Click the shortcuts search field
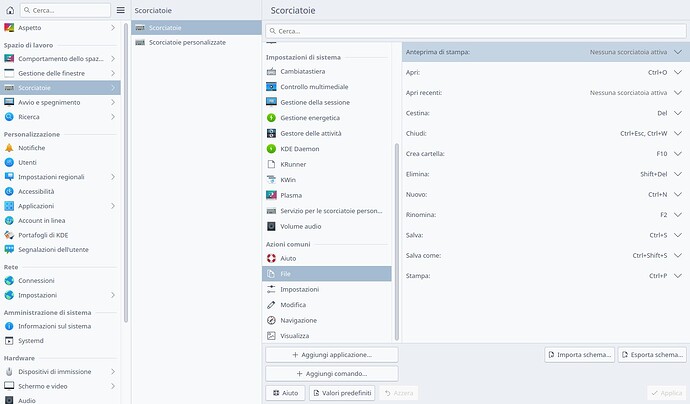 pyautogui.click(x=476, y=31)
